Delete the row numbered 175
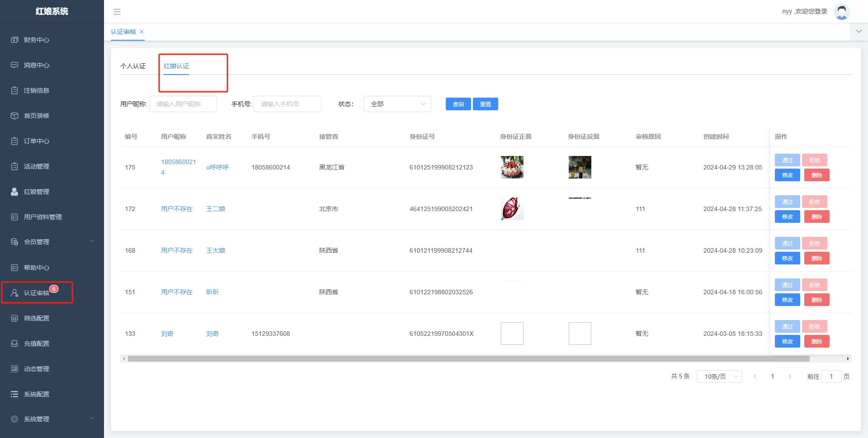This screenshot has height=438, width=868. 816,175
